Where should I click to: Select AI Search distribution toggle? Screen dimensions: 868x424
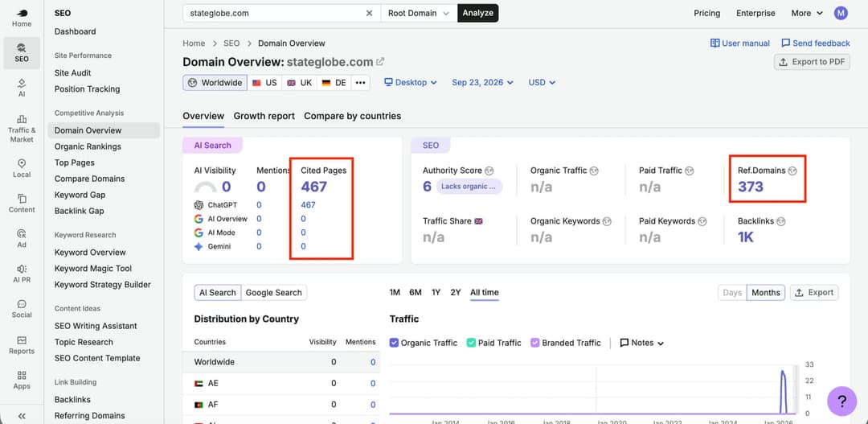tap(218, 293)
